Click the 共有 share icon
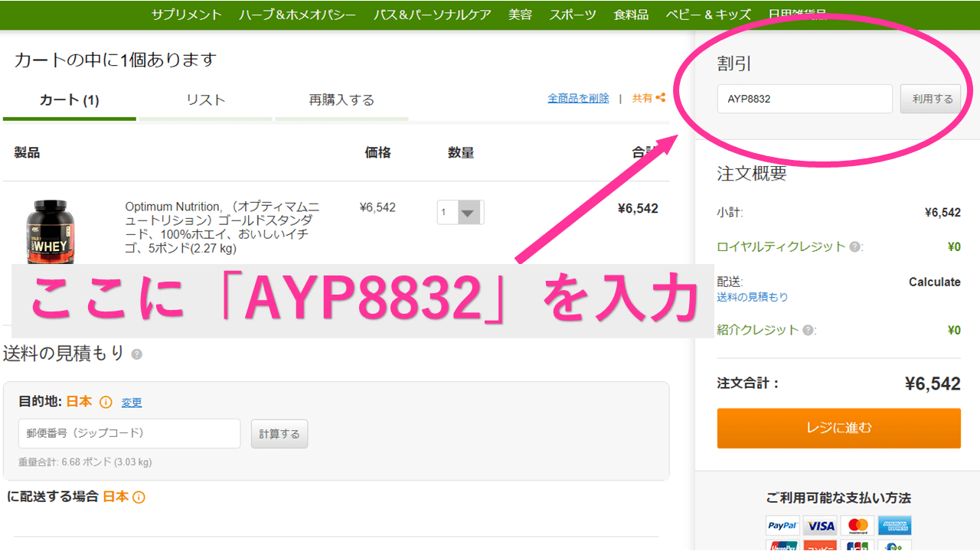The width and height of the screenshot is (980, 551). point(660,98)
